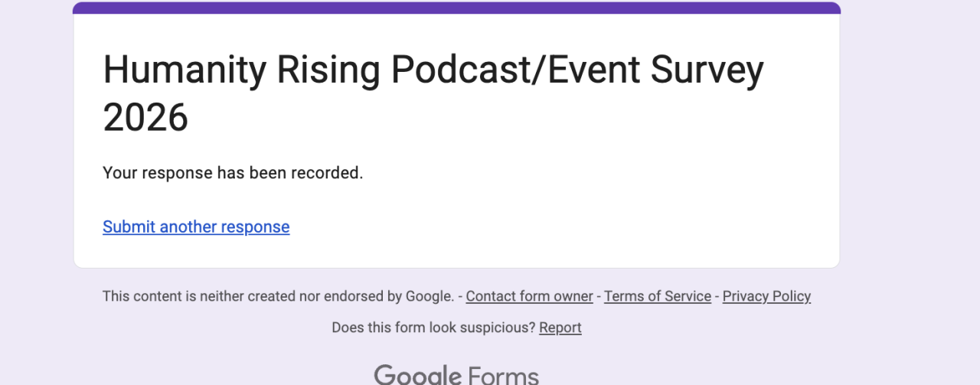Click the lavender background right of the card
This screenshot has height=385, width=980.
(x=910, y=153)
